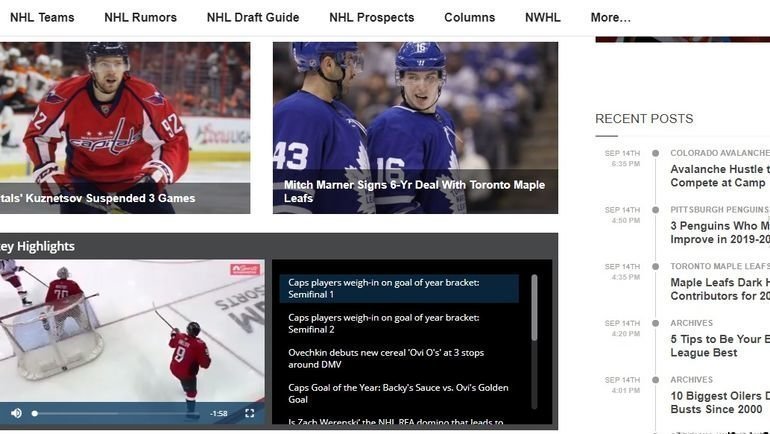Go to NHL Draft Guide
Screen dimensions: 770x434
pyautogui.click(x=253, y=17)
